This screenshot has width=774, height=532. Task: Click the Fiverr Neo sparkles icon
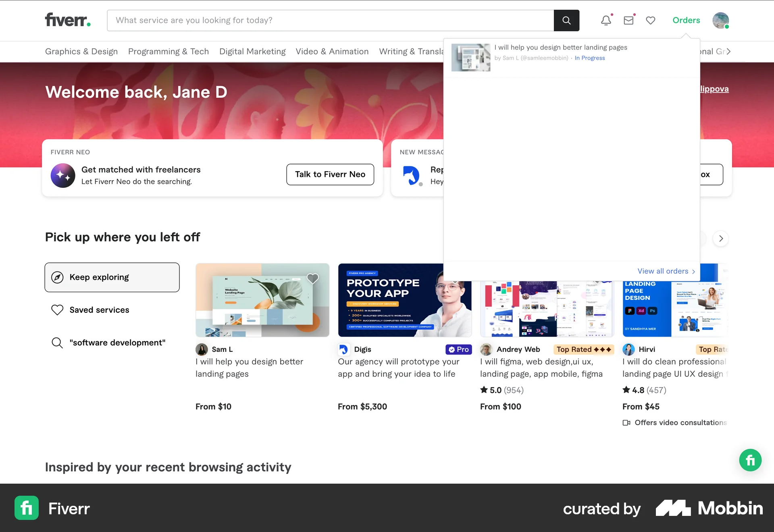pos(62,175)
